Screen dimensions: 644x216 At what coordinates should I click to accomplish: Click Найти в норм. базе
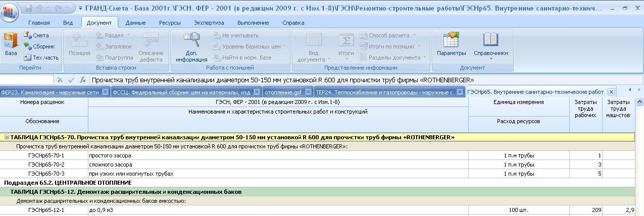[x=242, y=58]
